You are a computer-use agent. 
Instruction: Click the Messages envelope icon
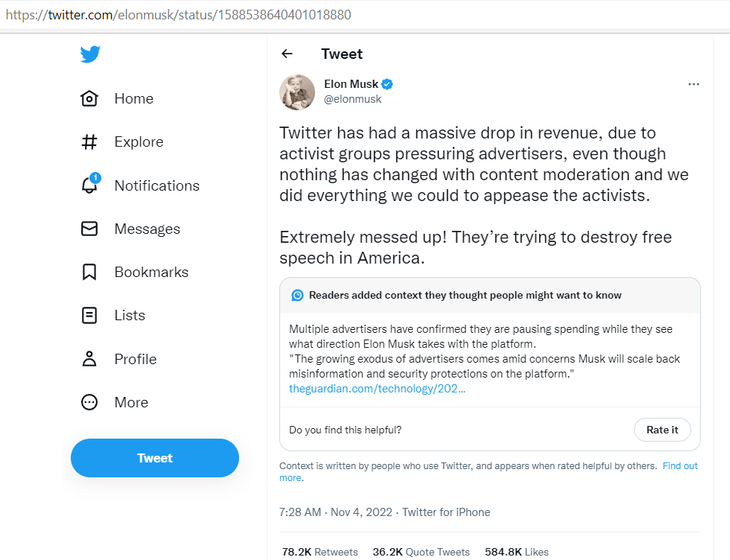[x=89, y=229]
